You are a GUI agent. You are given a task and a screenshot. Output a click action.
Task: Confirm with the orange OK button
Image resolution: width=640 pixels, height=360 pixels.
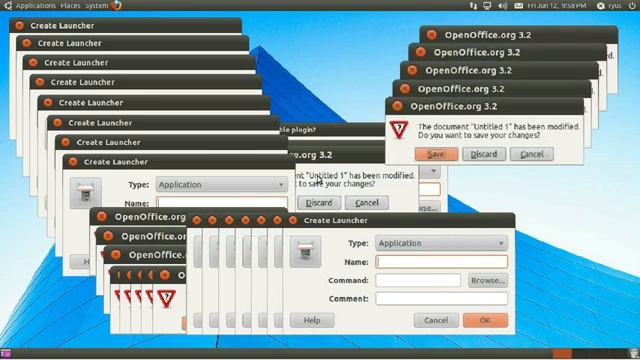point(485,320)
